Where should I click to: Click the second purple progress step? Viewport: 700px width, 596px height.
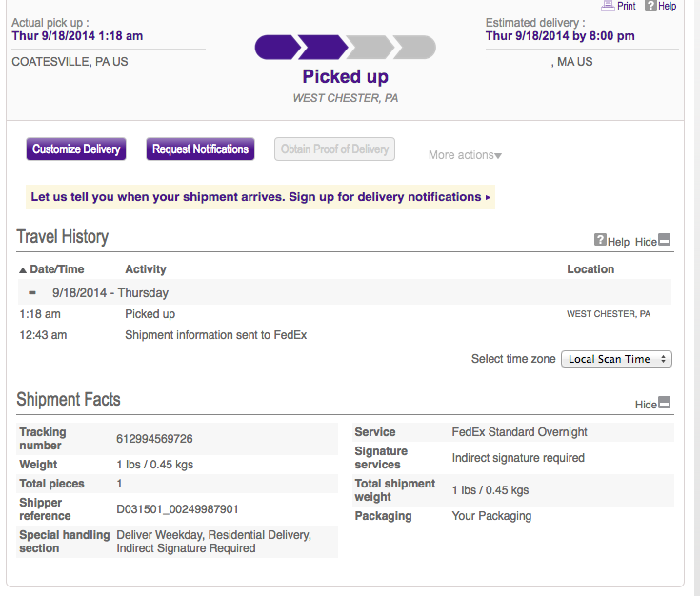(x=321, y=48)
